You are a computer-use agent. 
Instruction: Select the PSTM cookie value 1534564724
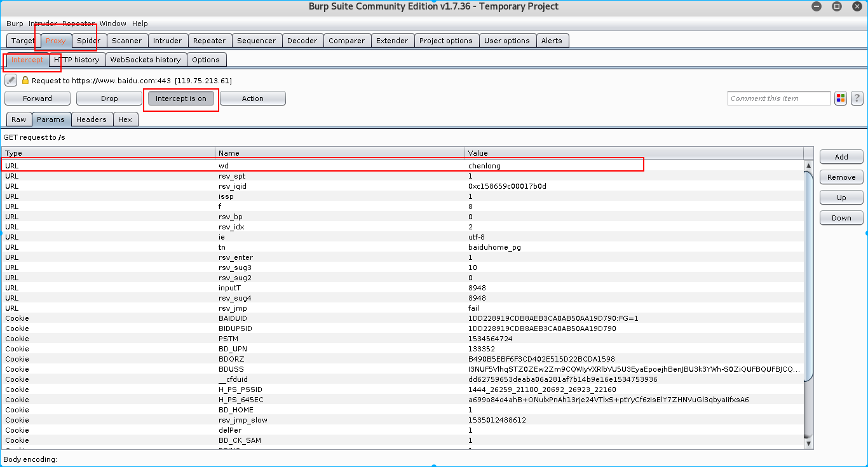490,339
